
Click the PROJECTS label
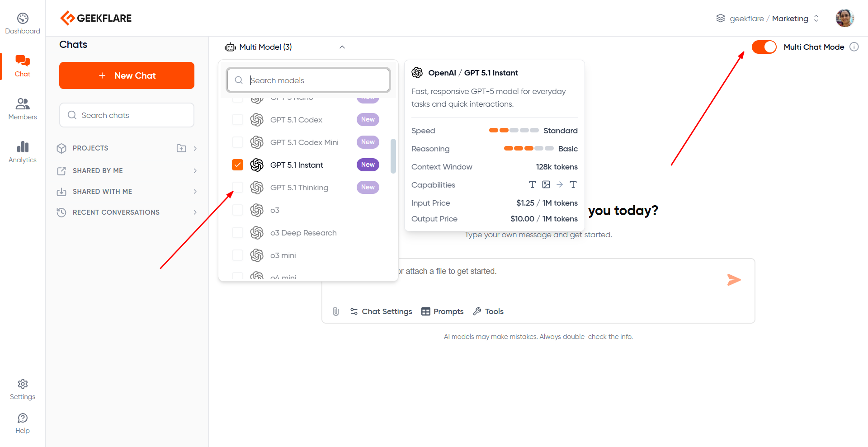[90, 148]
